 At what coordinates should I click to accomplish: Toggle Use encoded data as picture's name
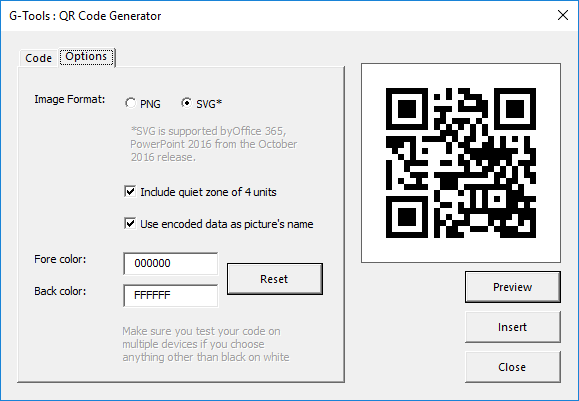219,224
